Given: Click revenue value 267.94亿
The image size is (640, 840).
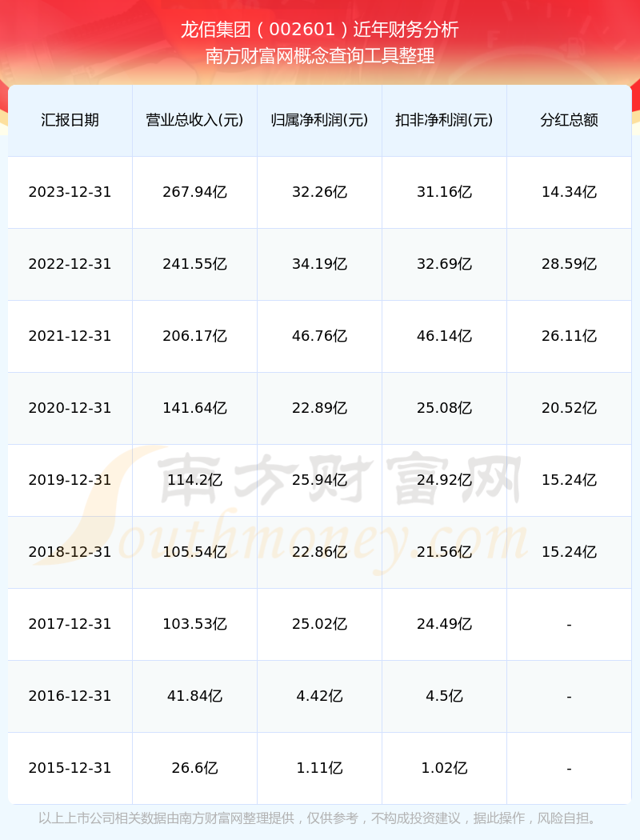Looking at the screenshot, I should coord(195,192).
